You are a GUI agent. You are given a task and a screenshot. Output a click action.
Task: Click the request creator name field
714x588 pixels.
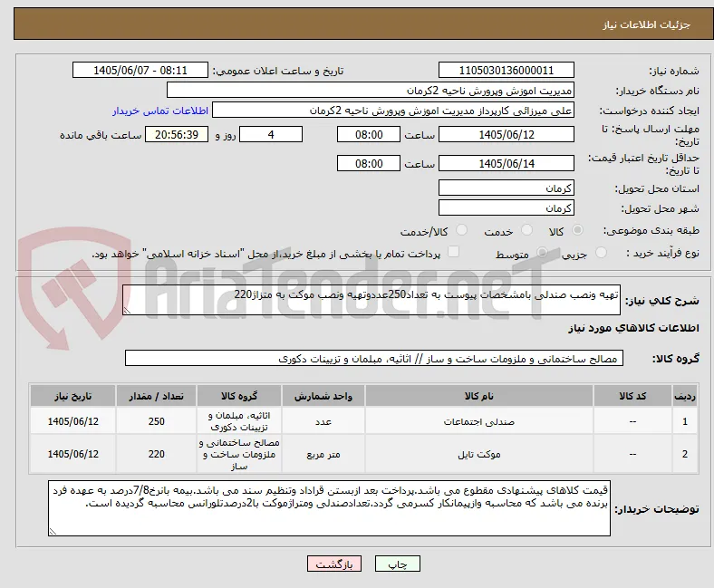tap(393, 111)
